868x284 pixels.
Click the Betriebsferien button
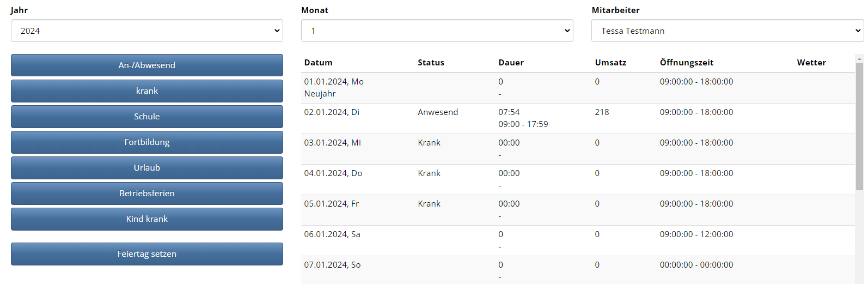pyautogui.click(x=146, y=193)
